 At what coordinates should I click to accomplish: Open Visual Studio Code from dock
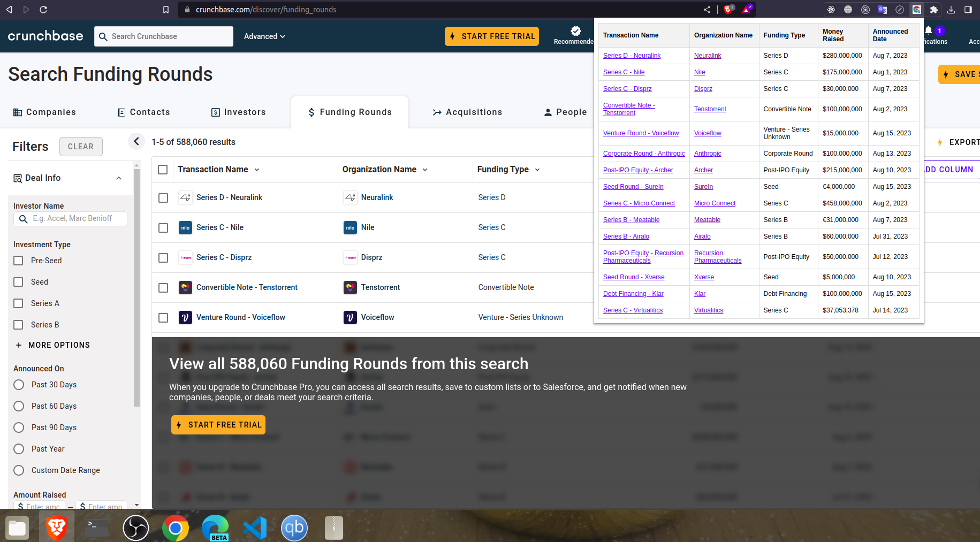pos(255,528)
